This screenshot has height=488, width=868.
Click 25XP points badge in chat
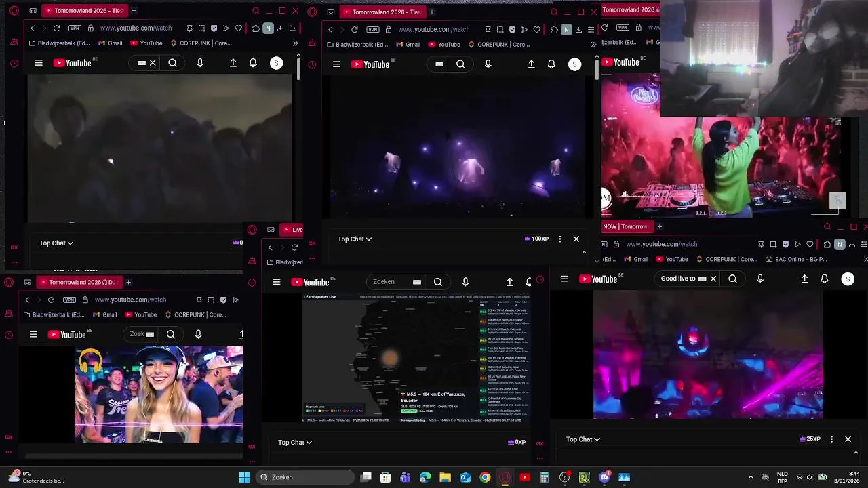[x=810, y=439]
